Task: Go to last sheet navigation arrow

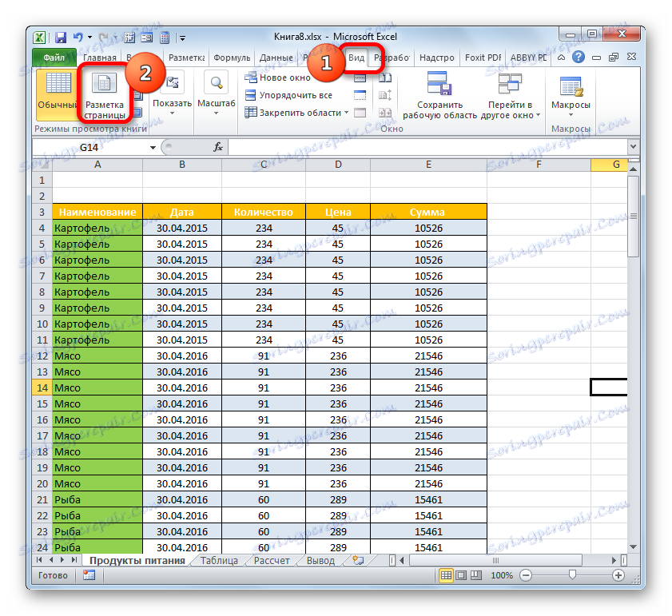Action: tap(74, 560)
